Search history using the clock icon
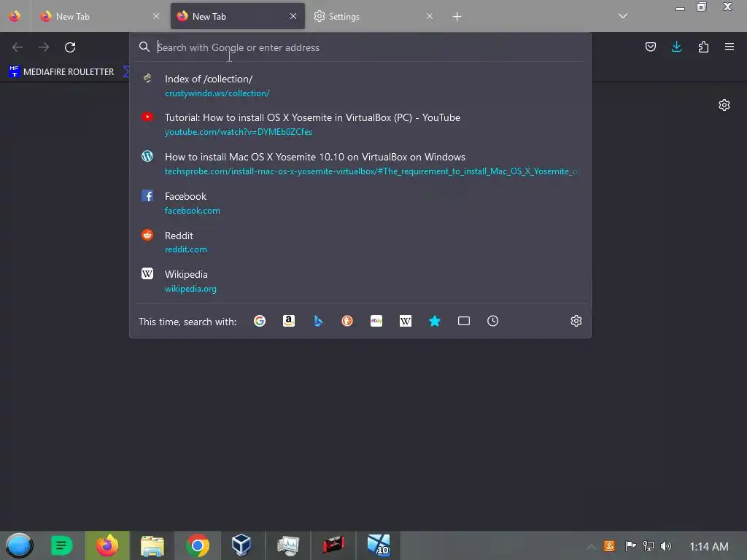The image size is (747, 560). (x=492, y=321)
